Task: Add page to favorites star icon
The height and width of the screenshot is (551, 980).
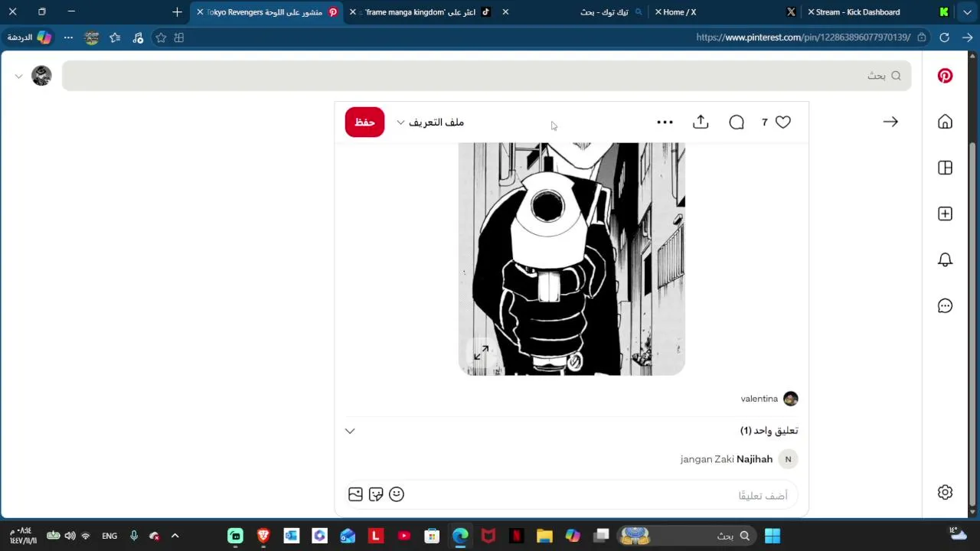Action: coord(161,37)
